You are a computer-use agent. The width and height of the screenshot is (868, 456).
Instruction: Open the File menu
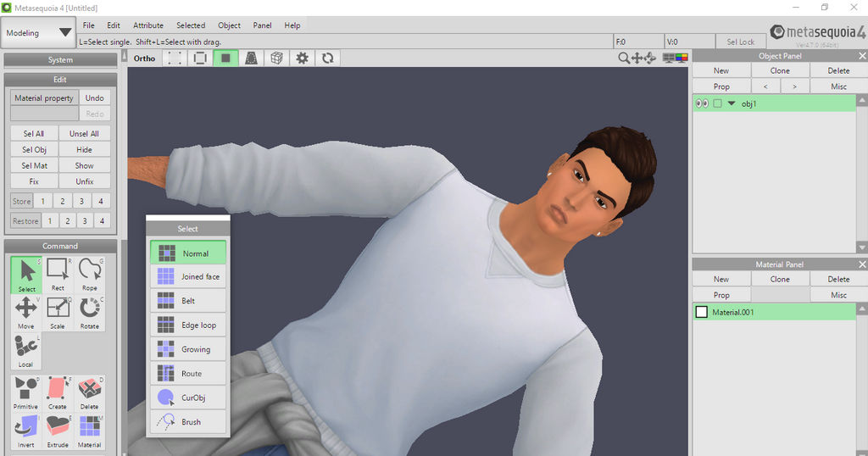click(x=88, y=25)
